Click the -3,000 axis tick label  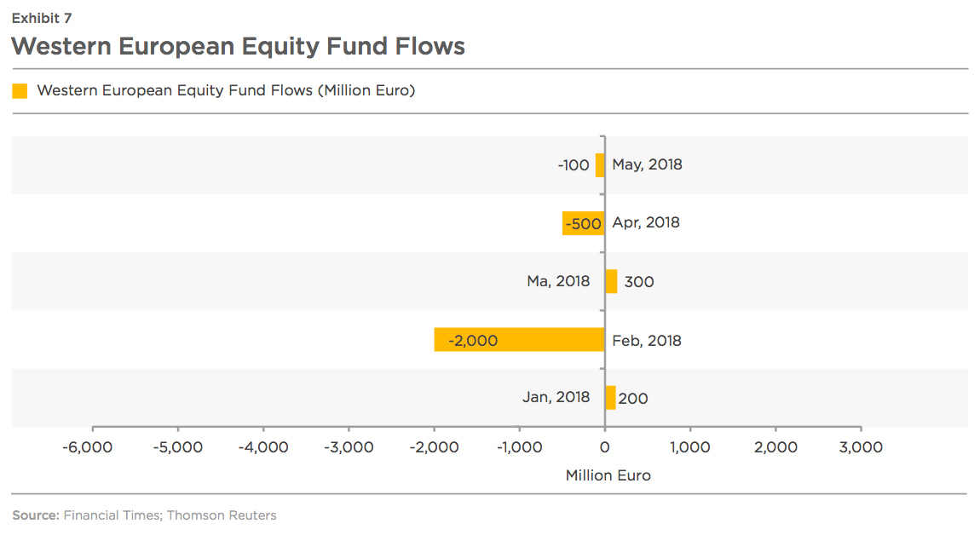[x=349, y=447]
